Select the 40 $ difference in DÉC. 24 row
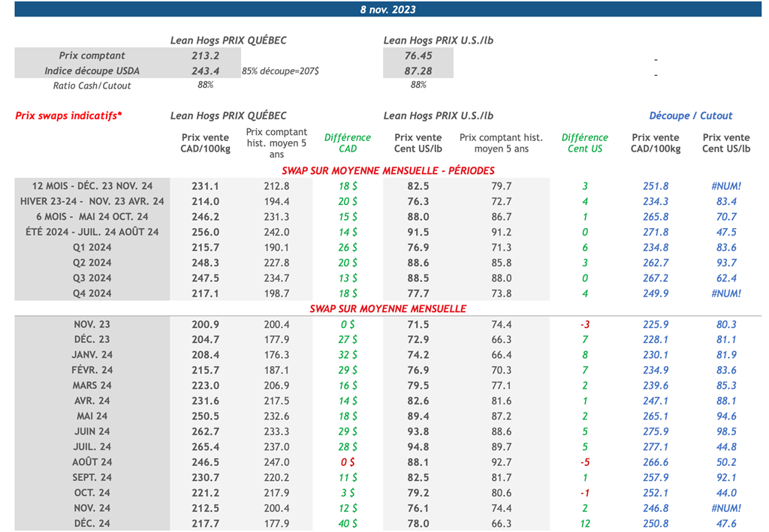The height and width of the screenshot is (532, 769). coord(347,524)
